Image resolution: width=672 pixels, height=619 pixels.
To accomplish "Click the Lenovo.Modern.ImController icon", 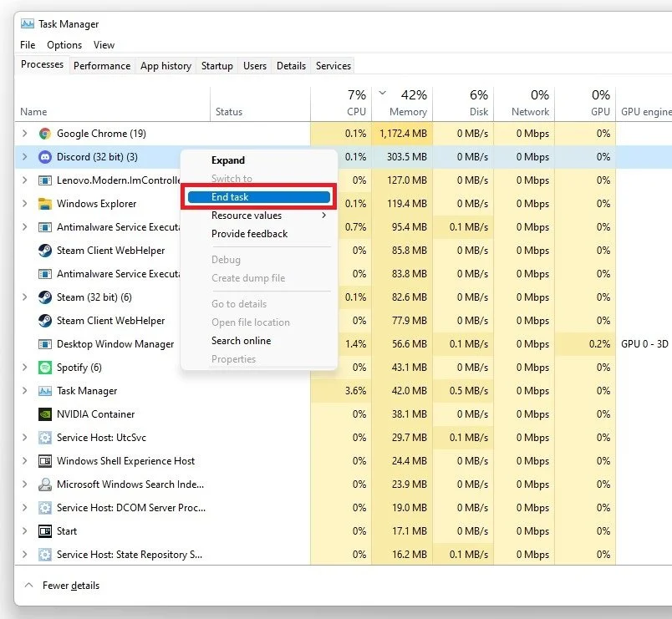I will [44, 180].
